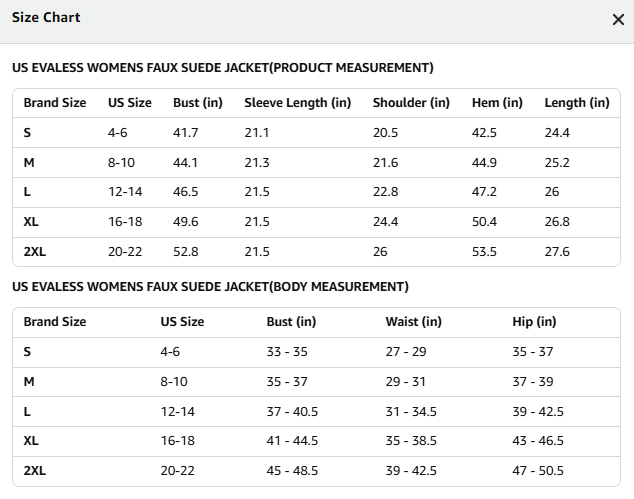The height and width of the screenshot is (499, 634).
Task: Click the Shoulder (in) column header
Action: 411,103
